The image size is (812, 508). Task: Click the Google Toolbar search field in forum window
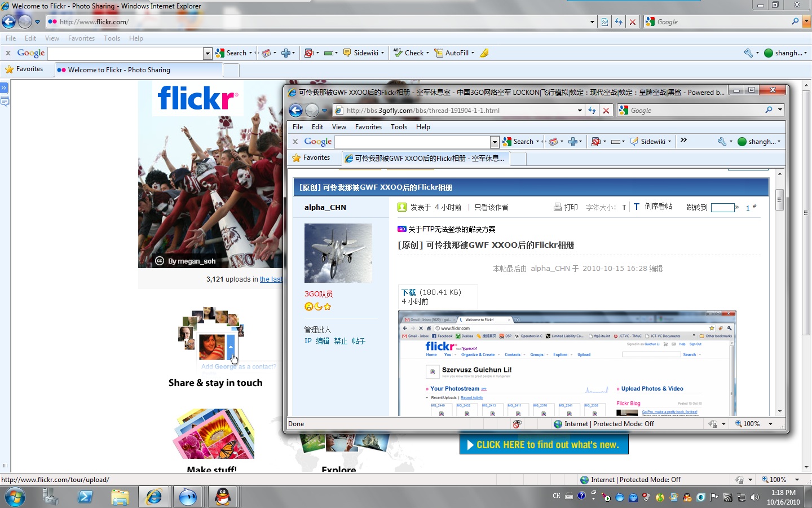[x=412, y=142]
